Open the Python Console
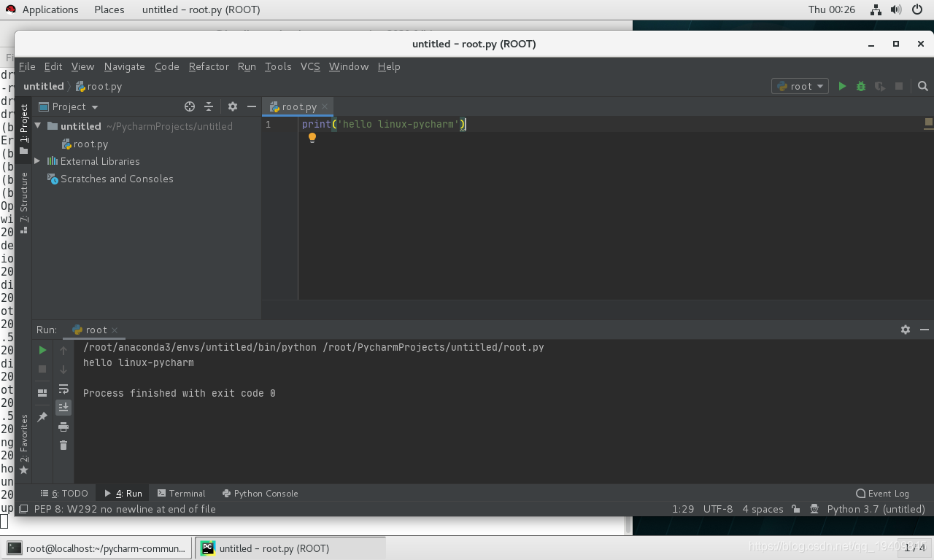 [x=260, y=493]
